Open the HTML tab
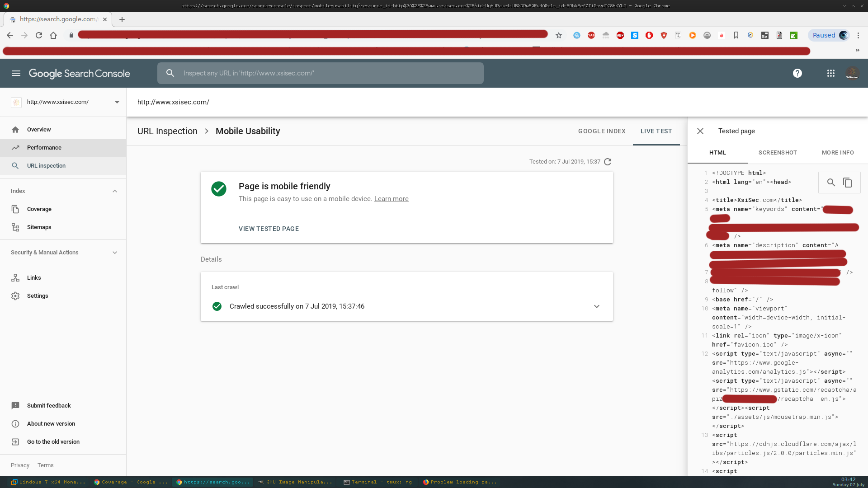 pyautogui.click(x=717, y=153)
